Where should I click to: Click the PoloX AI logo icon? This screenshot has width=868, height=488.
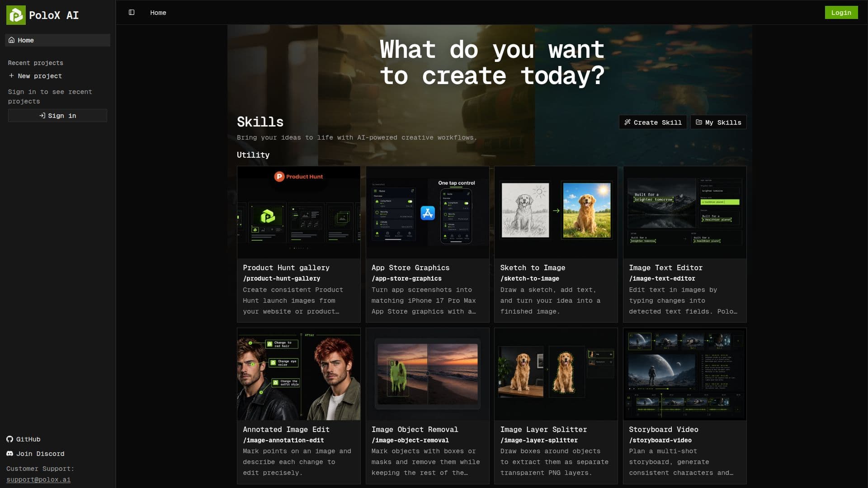click(x=16, y=15)
